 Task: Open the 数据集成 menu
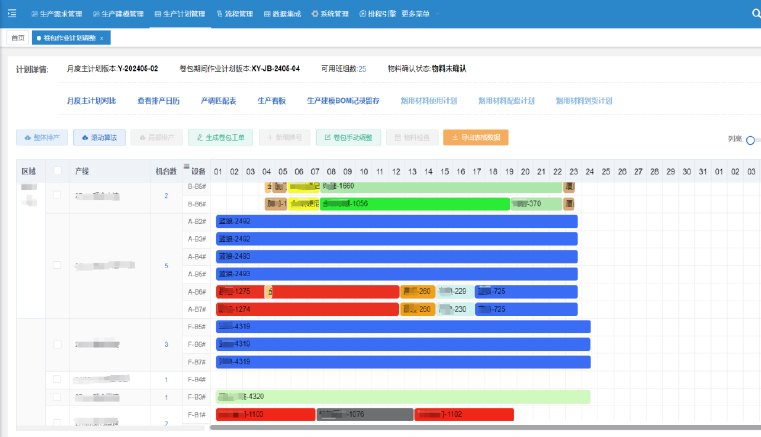click(x=282, y=14)
